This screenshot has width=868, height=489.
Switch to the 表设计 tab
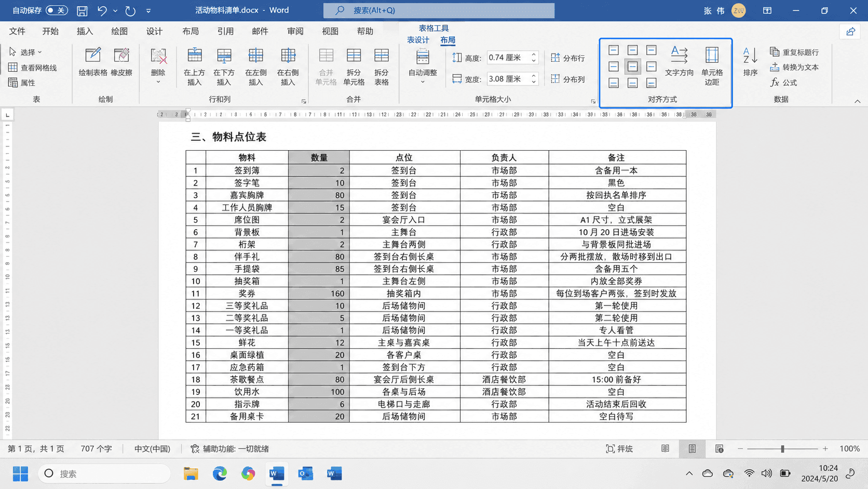(x=417, y=40)
